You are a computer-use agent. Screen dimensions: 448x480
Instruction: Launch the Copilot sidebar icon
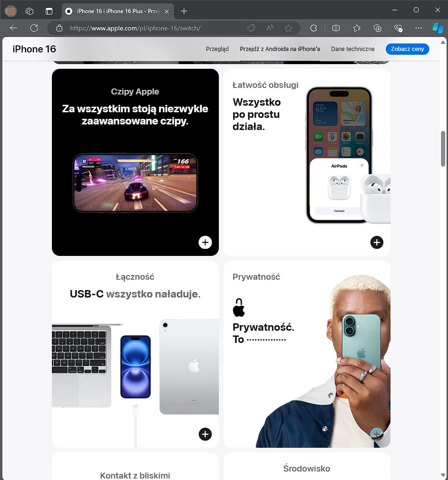coord(438,28)
